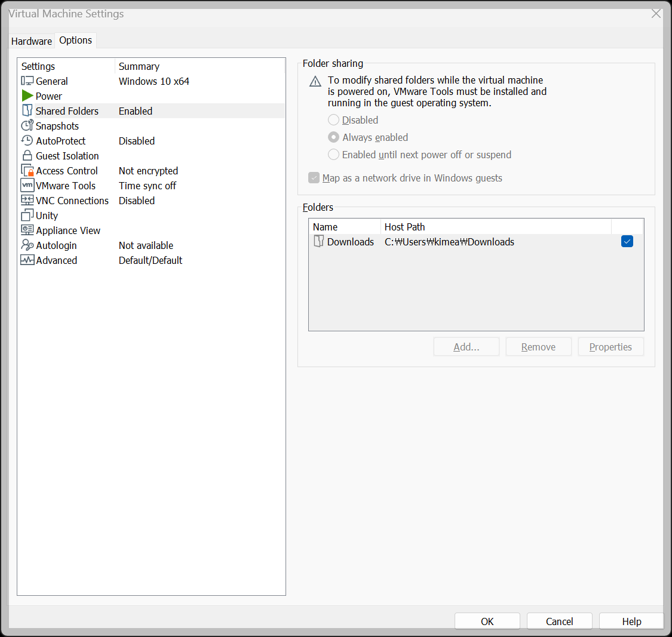Image resolution: width=672 pixels, height=637 pixels.
Task: Open folder Properties button
Action: pos(610,346)
